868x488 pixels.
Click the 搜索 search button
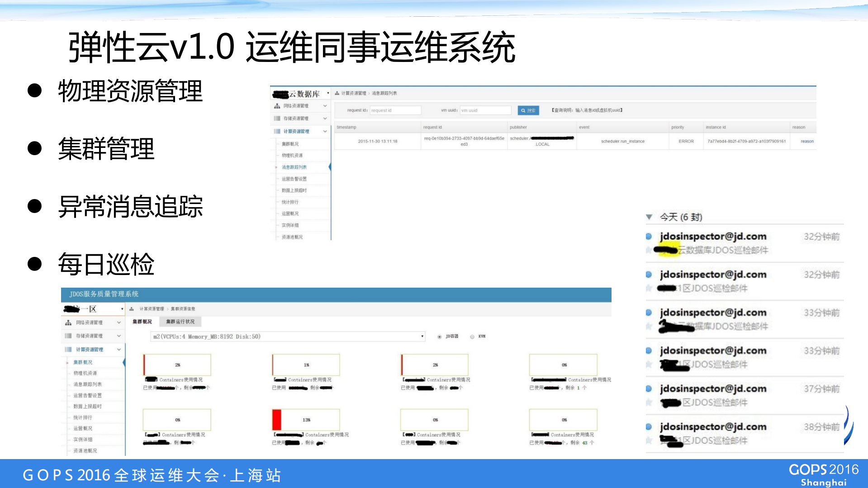point(529,110)
